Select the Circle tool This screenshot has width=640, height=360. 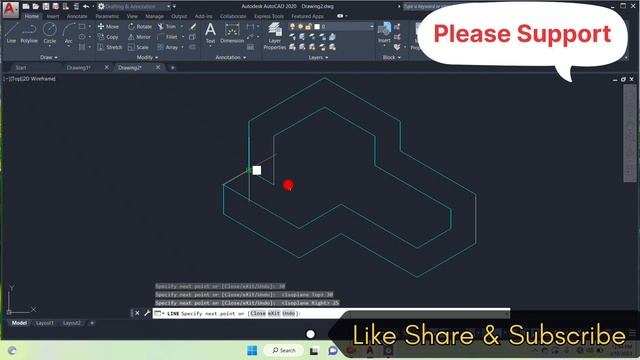click(x=50, y=33)
